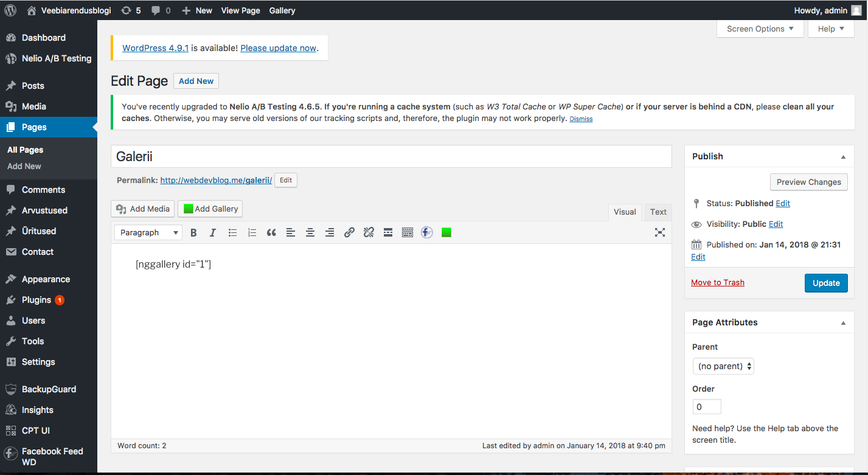Click the insert/edit link icon
Image resolution: width=868 pixels, height=475 pixels.
[349, 232]
